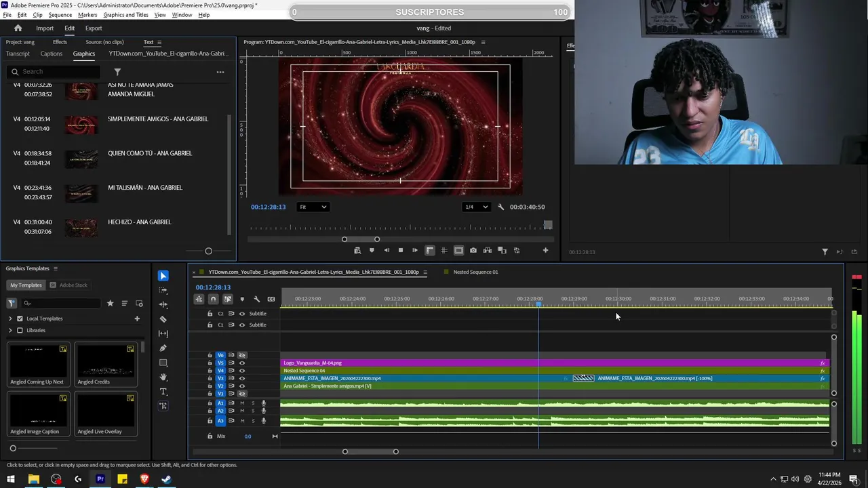Toggle lock on track V3
The height and width of the screenshot is (488, 868).
pos(210,378)
